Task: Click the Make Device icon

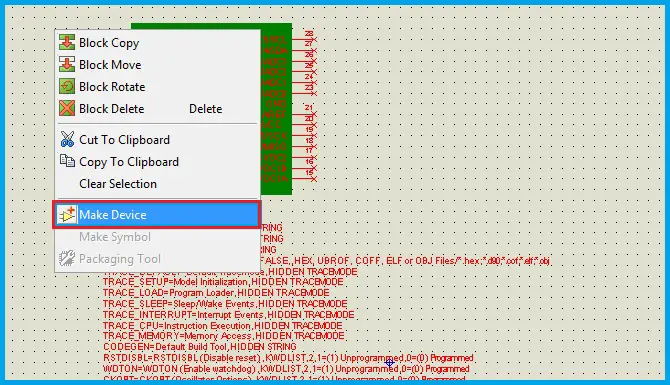Action: pos(67,215)
